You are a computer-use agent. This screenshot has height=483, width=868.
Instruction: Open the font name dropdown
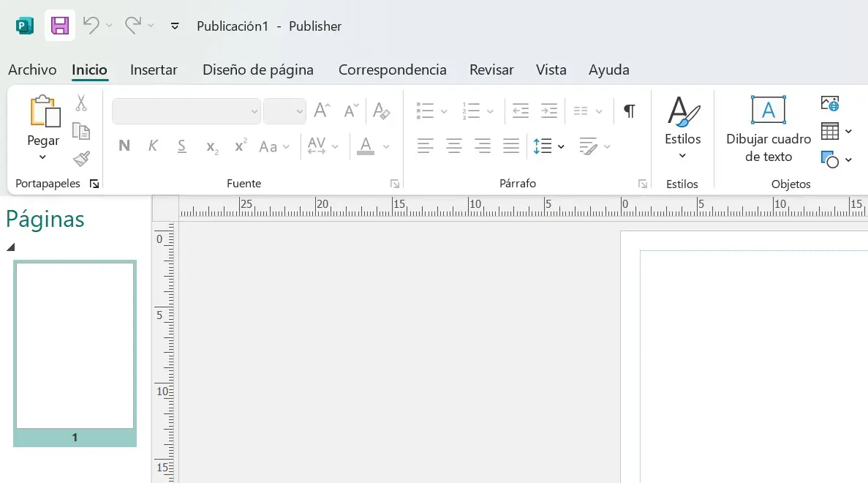click(254, 111)
